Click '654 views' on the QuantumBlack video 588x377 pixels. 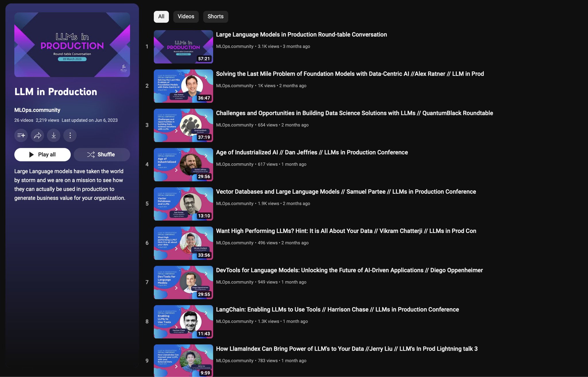click(268, 125)
